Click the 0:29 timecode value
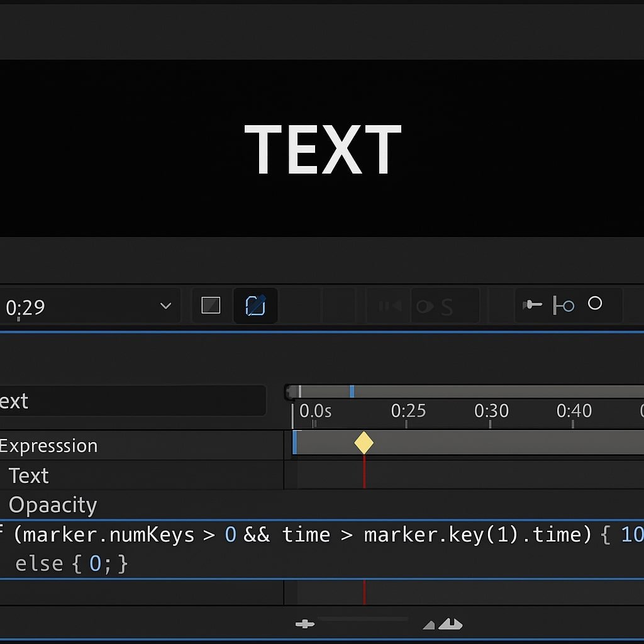Image resolution: width=644 pixels, height=644 pixels. tap(25, 308)
